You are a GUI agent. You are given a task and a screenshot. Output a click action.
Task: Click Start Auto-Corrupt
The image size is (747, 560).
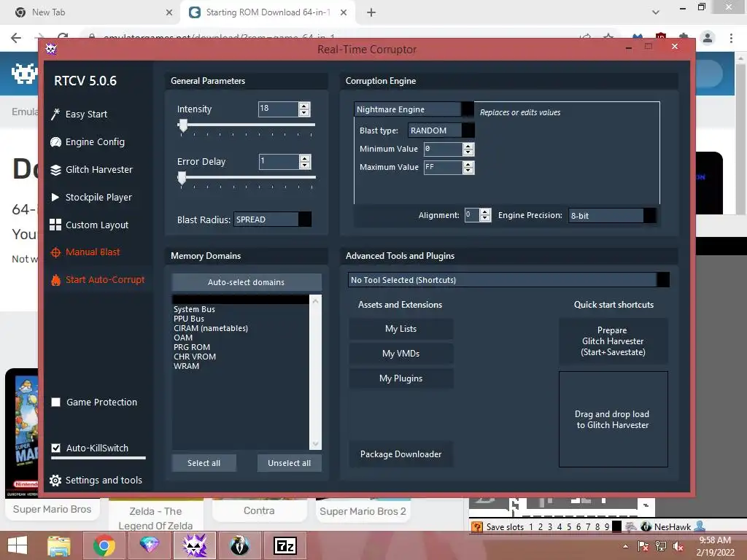point(97,279)
